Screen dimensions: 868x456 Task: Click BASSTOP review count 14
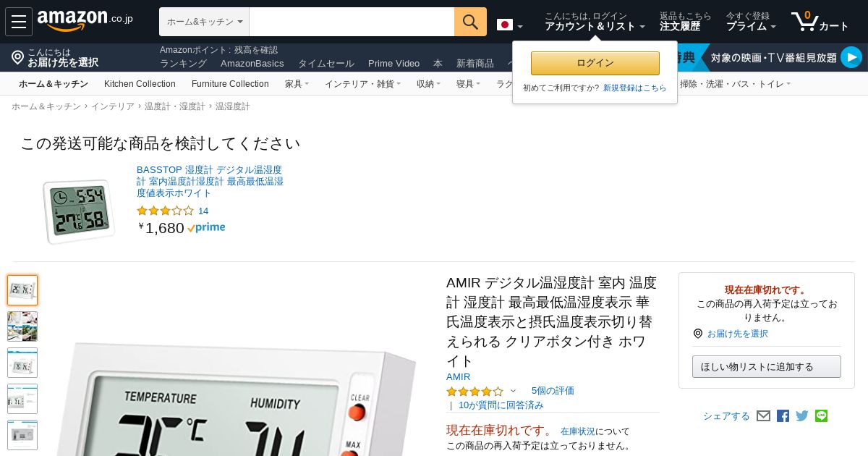point(203,211)
